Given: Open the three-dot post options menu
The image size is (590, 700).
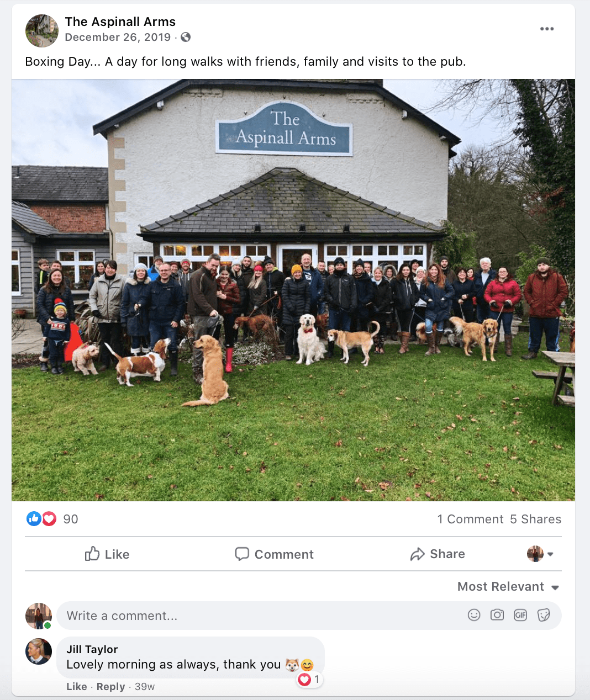Looking at the screenshot, I should point(546,29).
